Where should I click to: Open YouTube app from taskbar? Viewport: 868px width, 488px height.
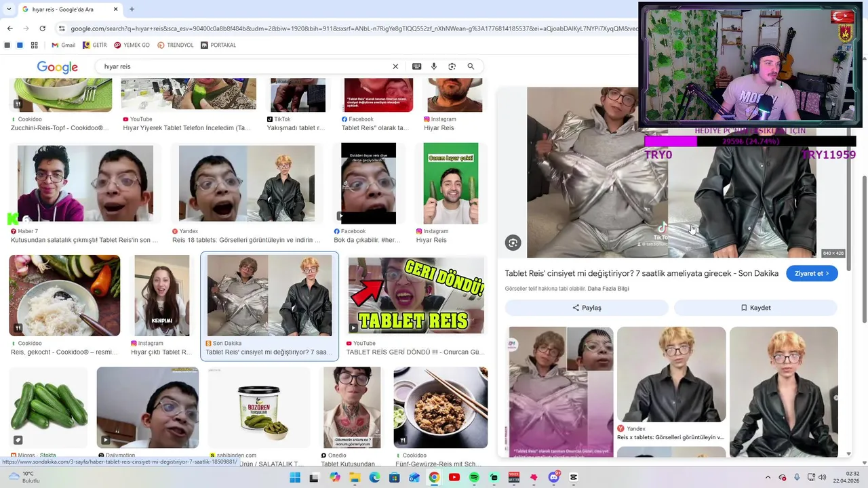[454, 477]
